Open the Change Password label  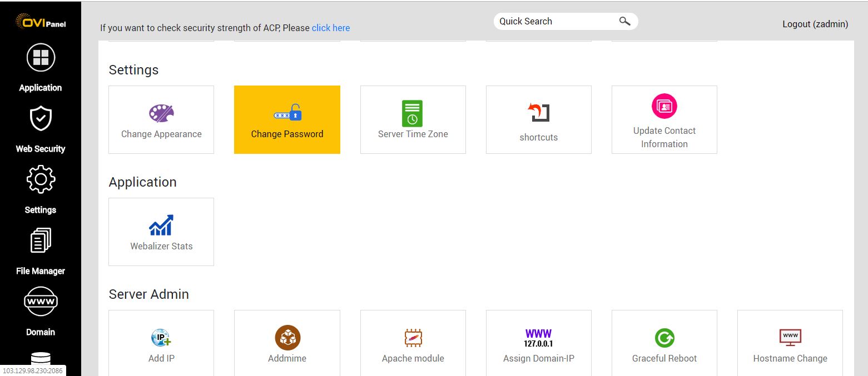(287, 134)
